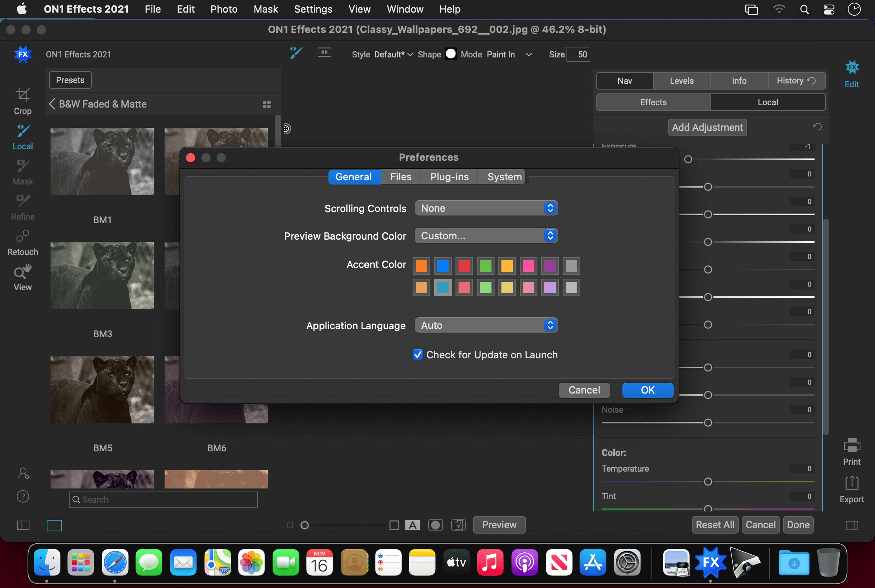
Task: Click the Temperature slider handle
Action: click(708, 482)
